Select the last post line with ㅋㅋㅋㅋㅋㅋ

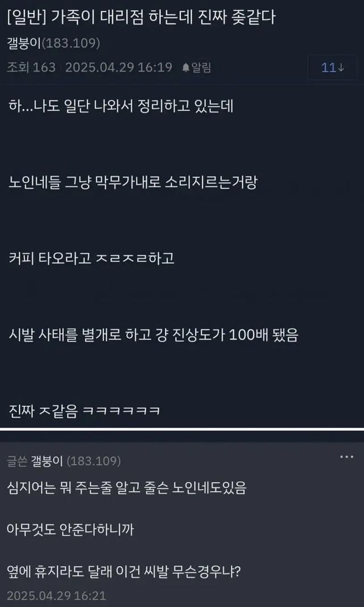(x=84, y=411)
